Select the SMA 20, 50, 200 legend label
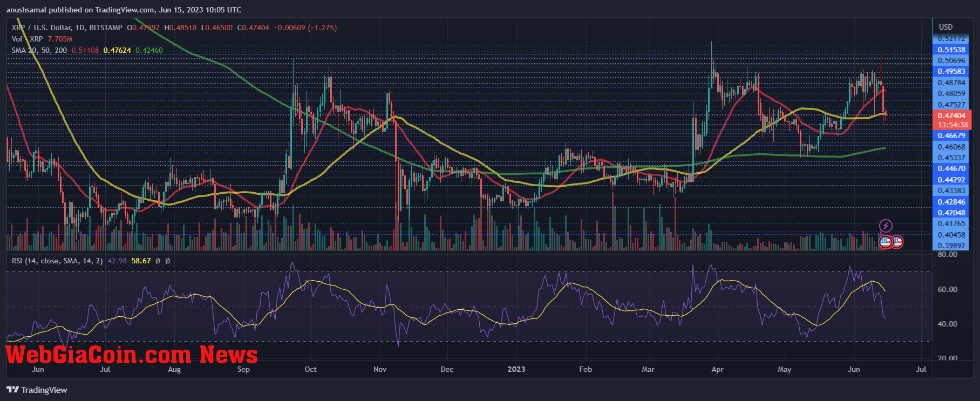 pyautogui.click(x=39, y=50)
